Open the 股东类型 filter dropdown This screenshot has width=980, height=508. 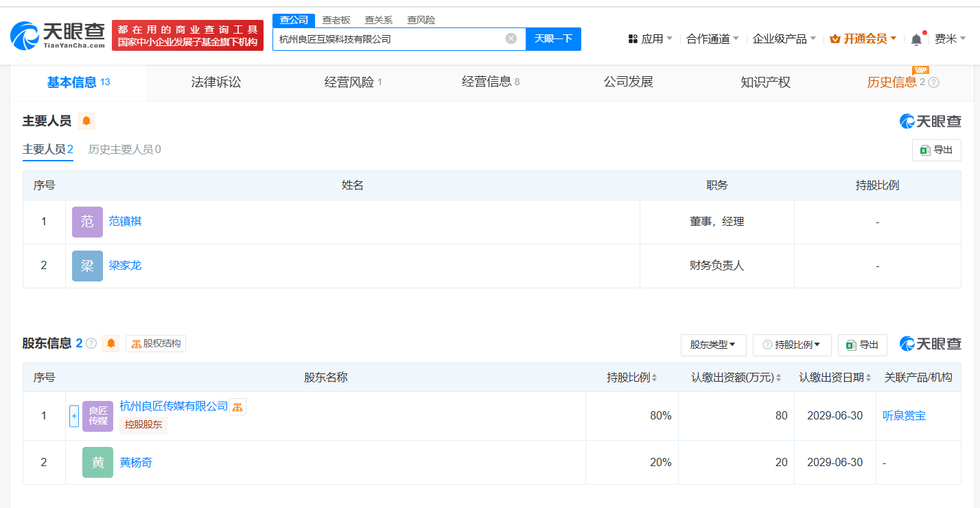point(713,345)
